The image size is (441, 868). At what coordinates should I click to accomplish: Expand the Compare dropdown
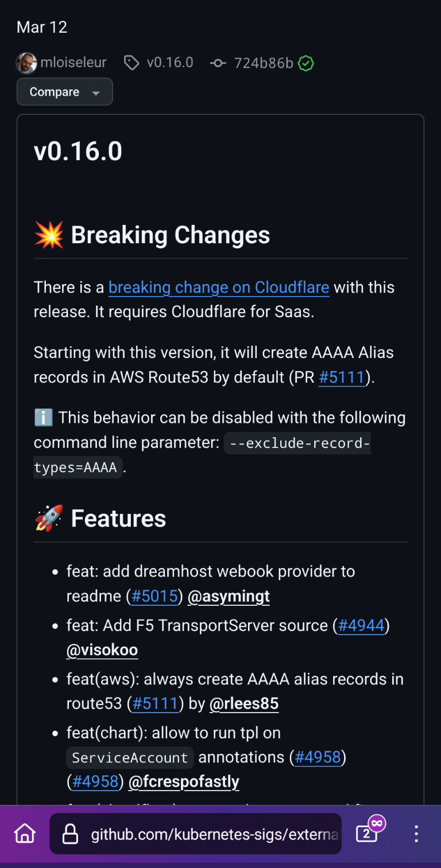(65, 92)
